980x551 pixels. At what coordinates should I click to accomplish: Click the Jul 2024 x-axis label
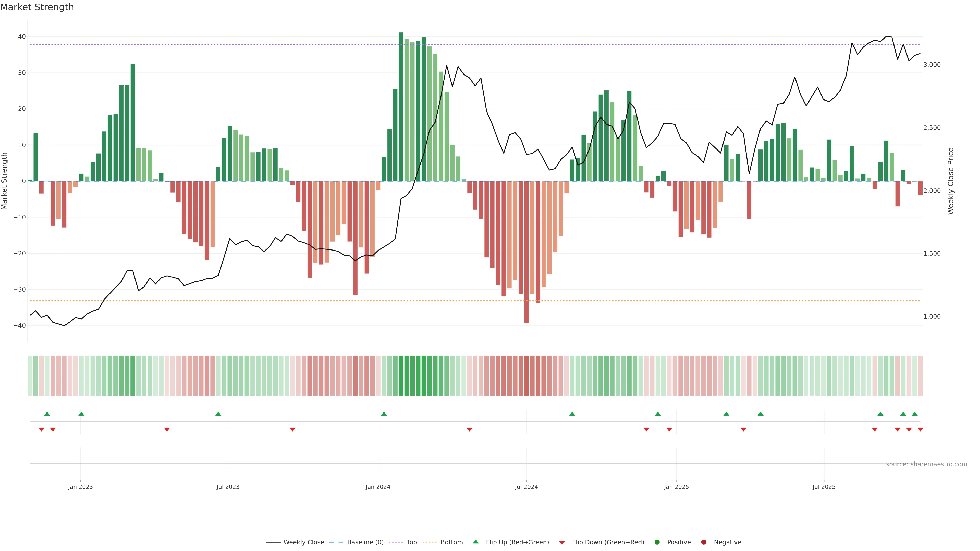point(526,487)
